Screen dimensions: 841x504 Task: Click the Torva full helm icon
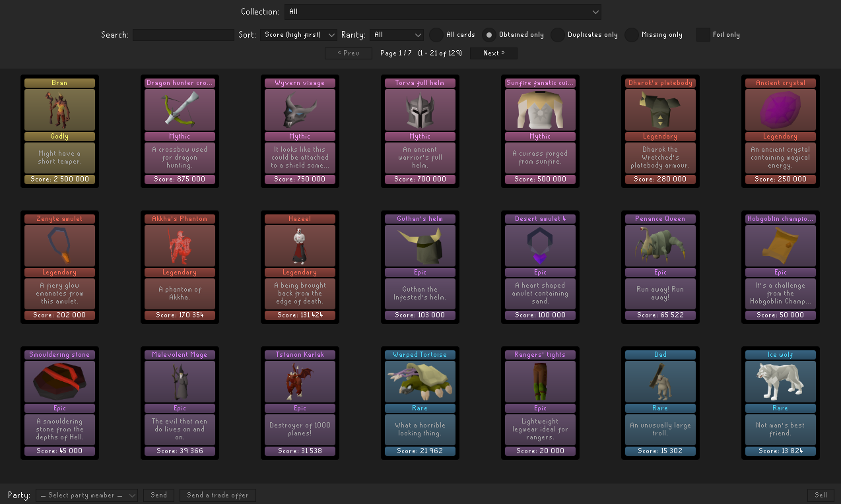(420, 110)
